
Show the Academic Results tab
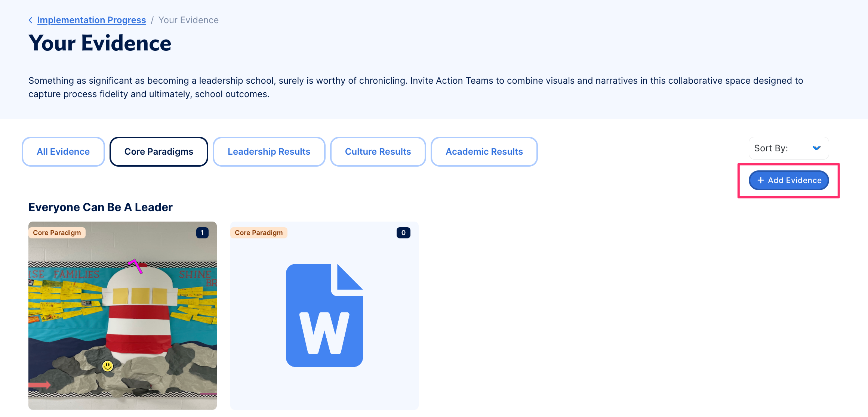484,152
